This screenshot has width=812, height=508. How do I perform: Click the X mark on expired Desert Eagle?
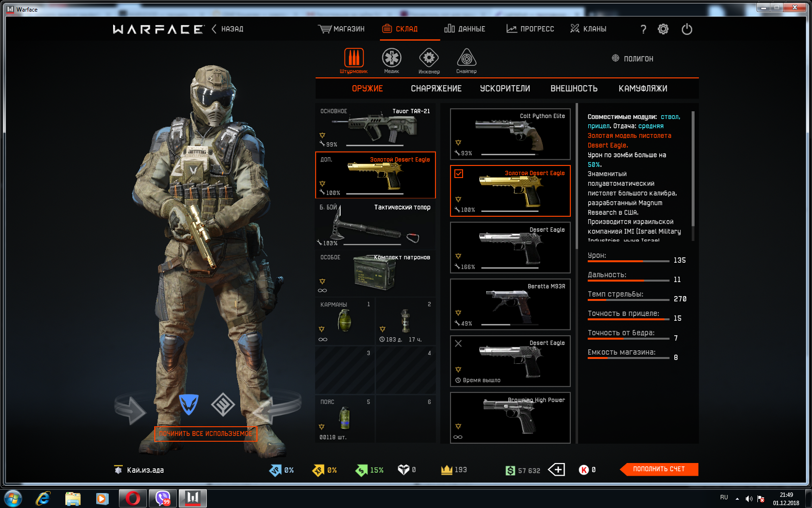[458, 343]
